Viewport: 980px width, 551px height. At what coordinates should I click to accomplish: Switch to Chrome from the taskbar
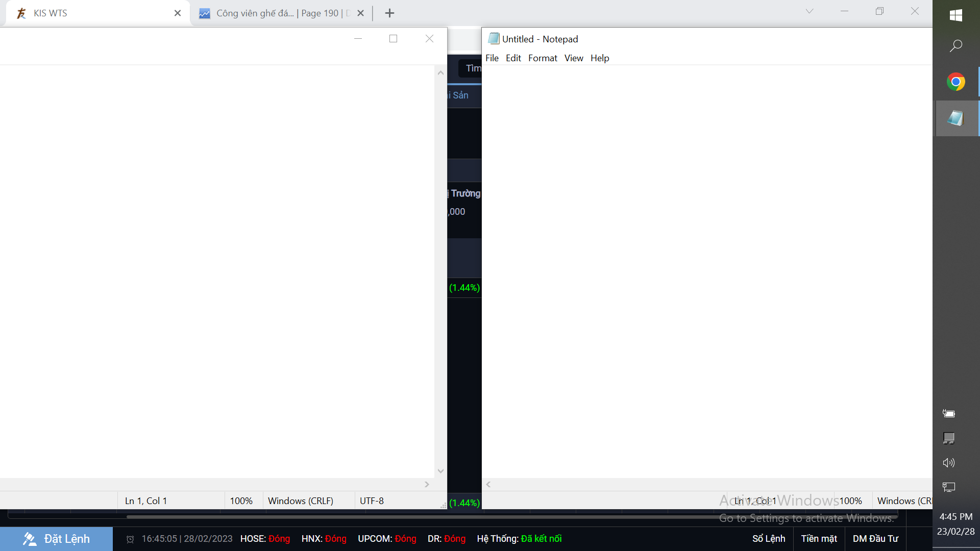[x=956, y=82]
